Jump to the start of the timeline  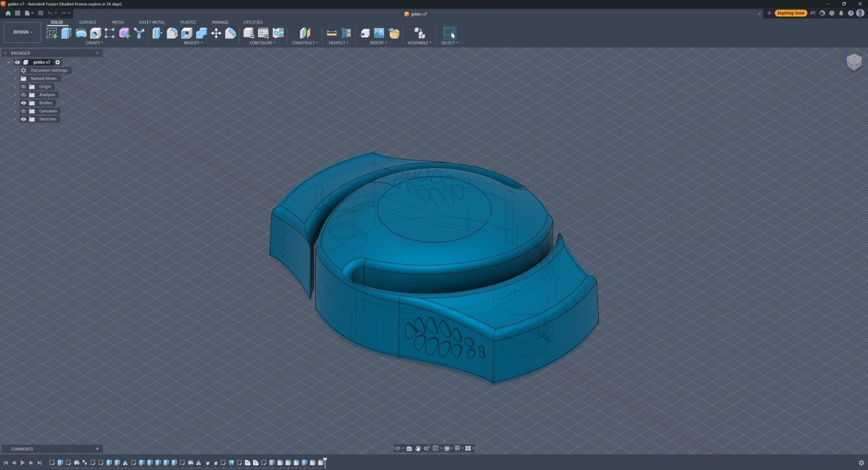point(5,463)
